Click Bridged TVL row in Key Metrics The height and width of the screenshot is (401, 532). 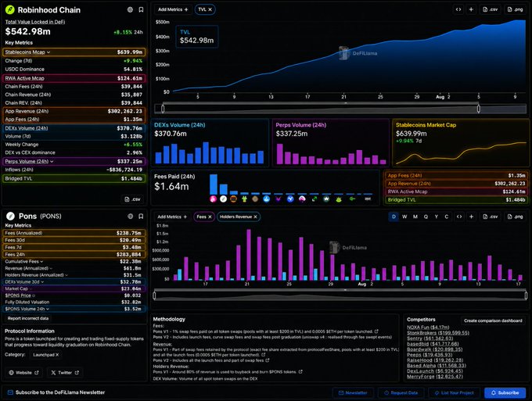coord(74,179)
